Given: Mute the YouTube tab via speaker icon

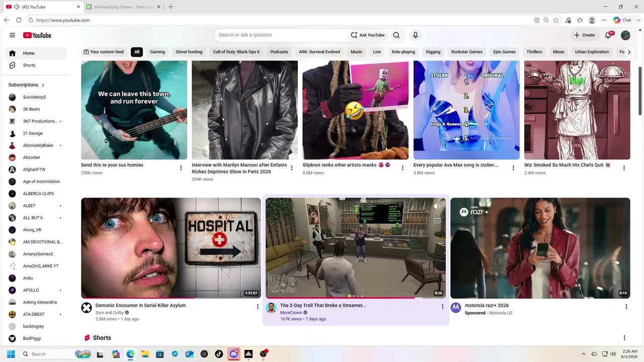Looking at the screenshot, I should point(17,7).
